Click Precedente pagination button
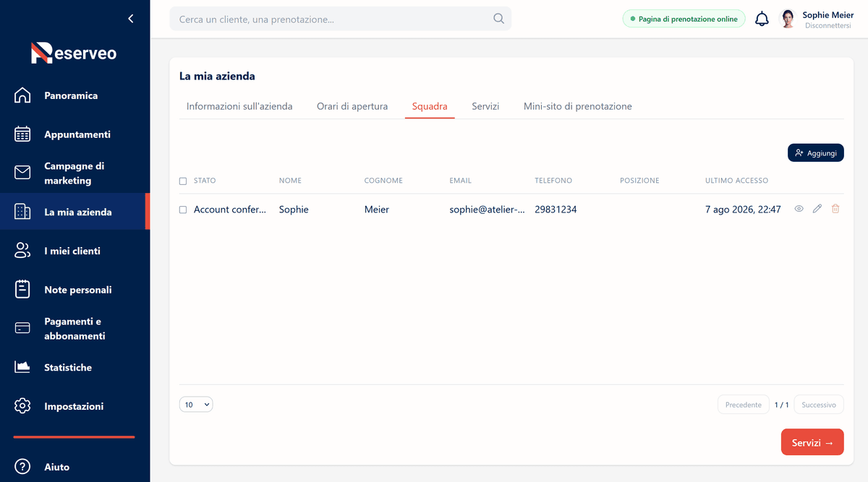The width and height of the screenshot is (868, 482). (744, 405)
